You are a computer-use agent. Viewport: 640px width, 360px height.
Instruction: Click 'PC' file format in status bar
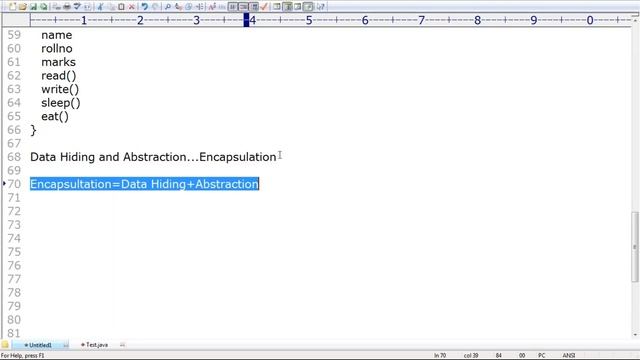click(542, 356)
